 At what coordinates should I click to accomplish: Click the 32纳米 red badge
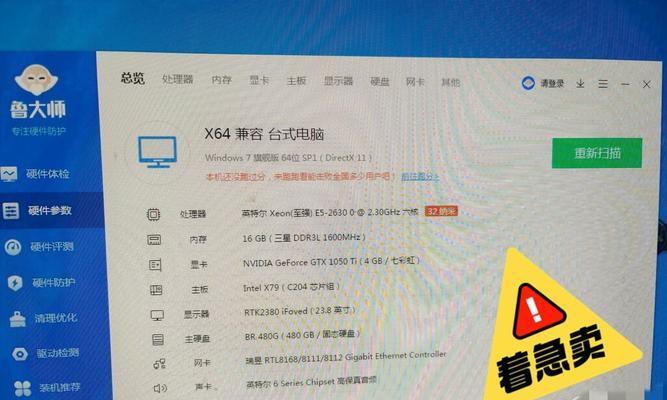441,211
